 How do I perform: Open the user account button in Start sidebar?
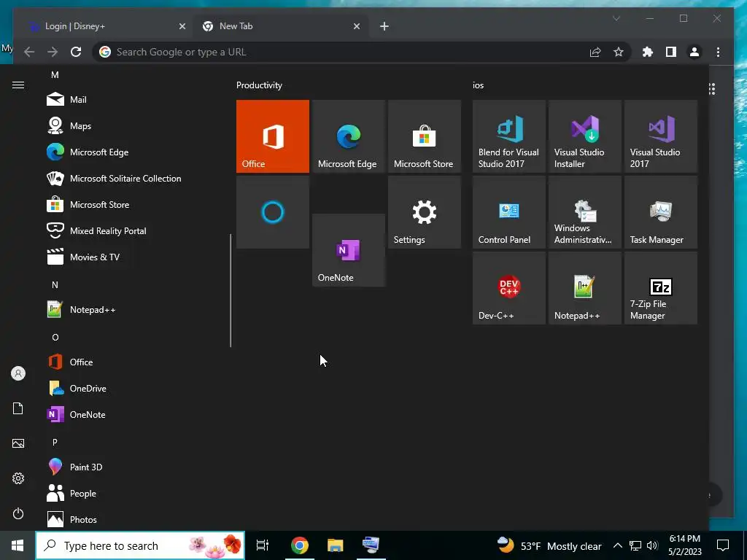coord(18,373)
